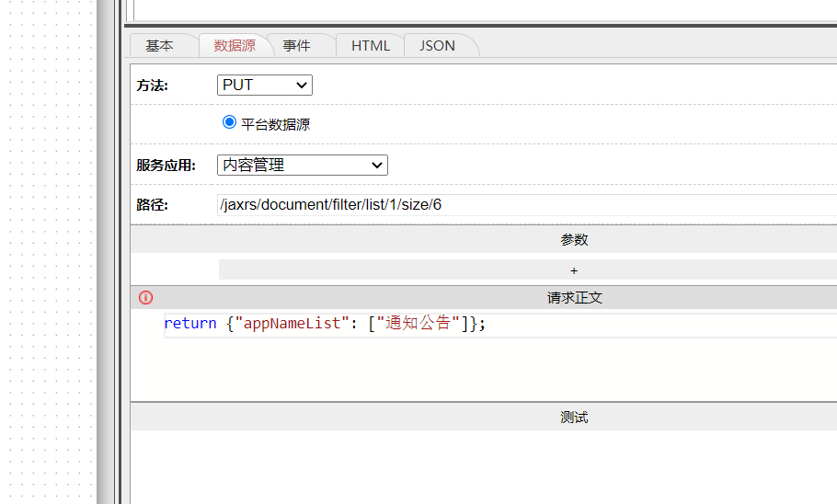Click the text area above the tabs
Viewport: 837px width, 504px height.
point(485,9)
